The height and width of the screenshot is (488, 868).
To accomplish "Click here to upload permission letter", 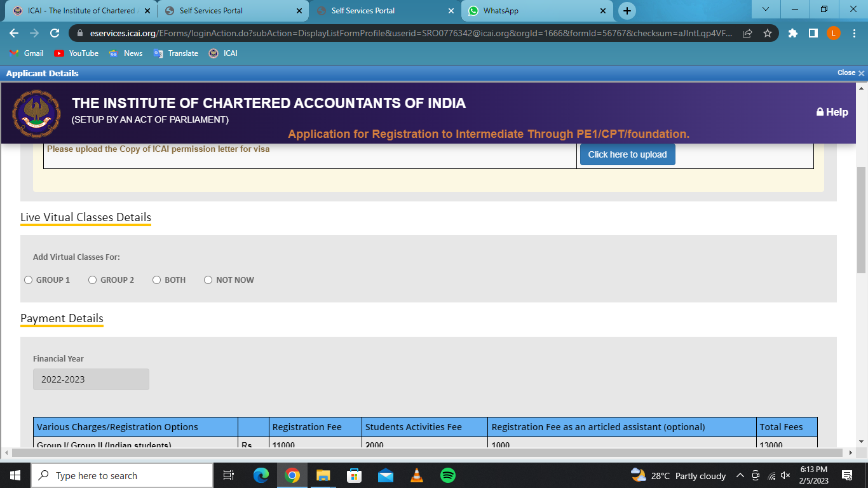I will tap(627, 154).
